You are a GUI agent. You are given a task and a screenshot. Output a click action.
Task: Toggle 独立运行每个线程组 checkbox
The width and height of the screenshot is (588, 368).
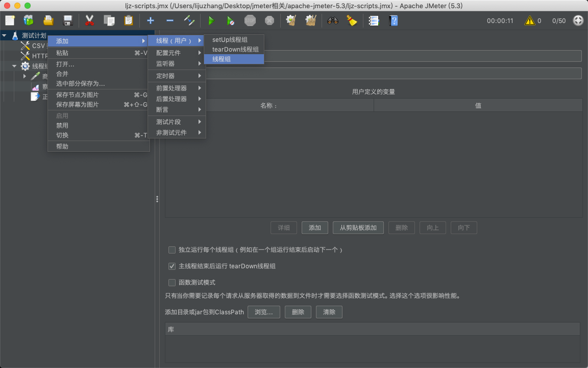(171, 250)
